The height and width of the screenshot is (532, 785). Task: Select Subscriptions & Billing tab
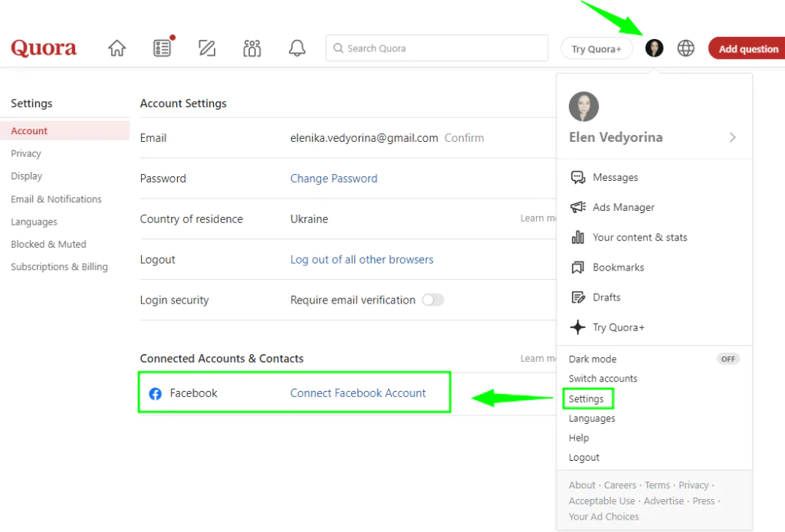pyautogui.click(x=59, y=267)
